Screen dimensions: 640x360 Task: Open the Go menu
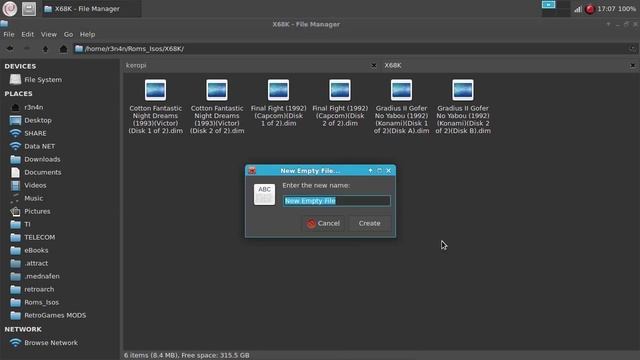(x=68, y=34)
